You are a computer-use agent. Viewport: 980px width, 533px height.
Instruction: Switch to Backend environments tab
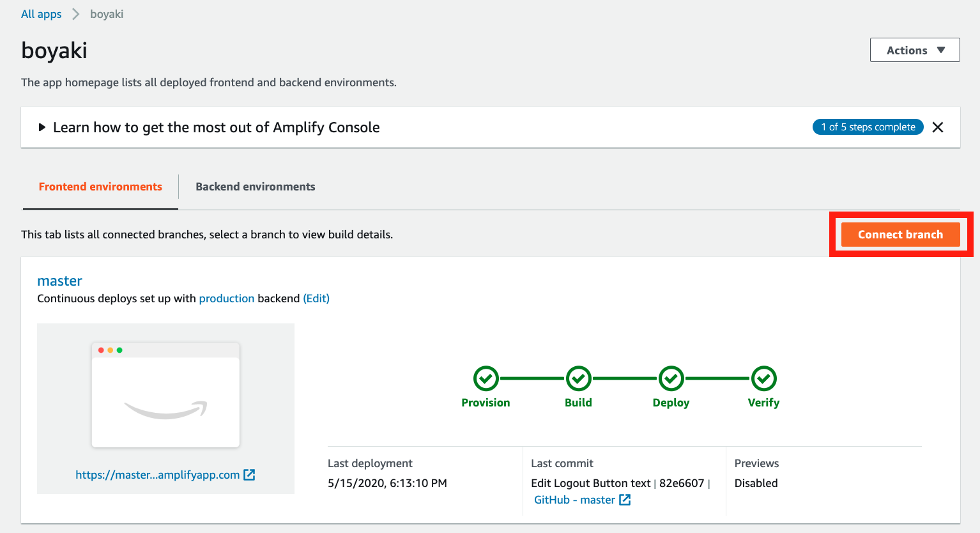tap(256, 187)
